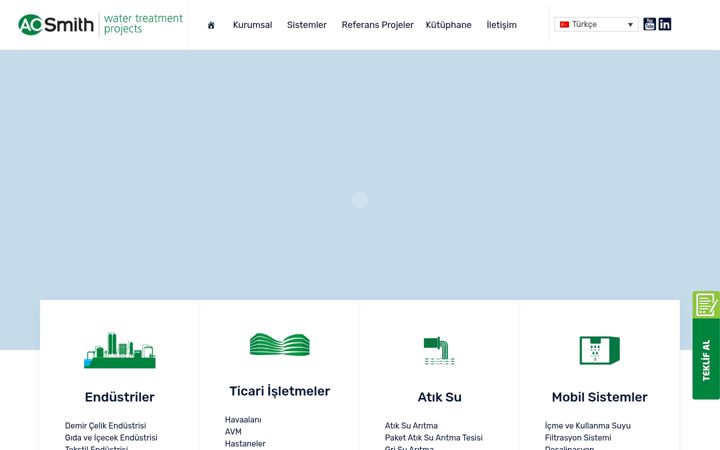Open the LinkedIn page icon
Image resolution: width=720 pixels, height=450 pixels.
(664, 24)
